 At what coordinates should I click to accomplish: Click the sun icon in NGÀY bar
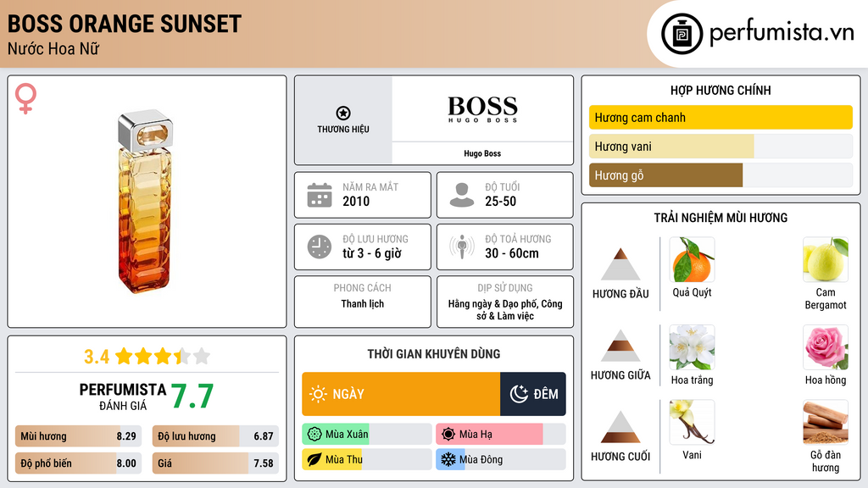318,394
